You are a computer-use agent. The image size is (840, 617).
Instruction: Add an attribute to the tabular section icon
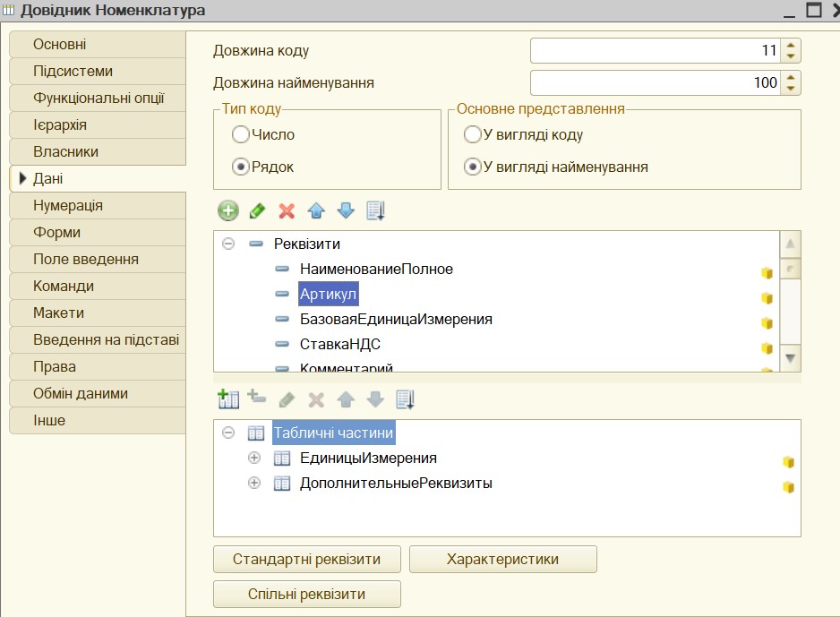coord(257,397)
